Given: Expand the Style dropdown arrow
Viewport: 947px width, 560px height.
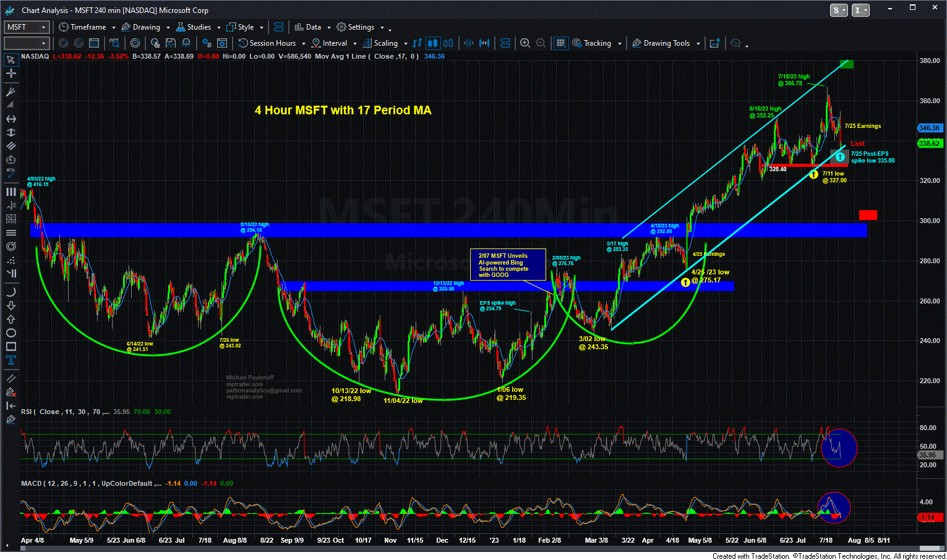Looking at the screenshot, I should [262, 28].
